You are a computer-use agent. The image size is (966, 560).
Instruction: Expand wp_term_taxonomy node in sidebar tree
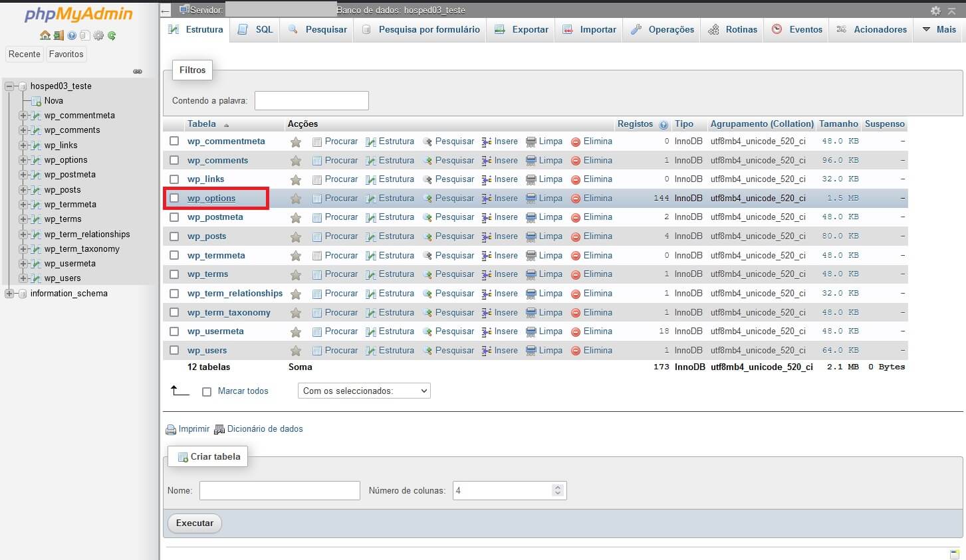click(x=23, y=249)
